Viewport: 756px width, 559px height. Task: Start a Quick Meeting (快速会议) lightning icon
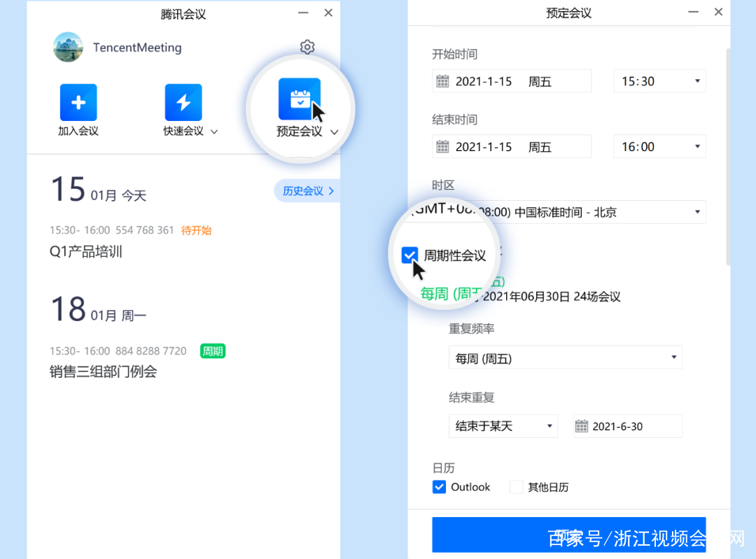(183, 102)
